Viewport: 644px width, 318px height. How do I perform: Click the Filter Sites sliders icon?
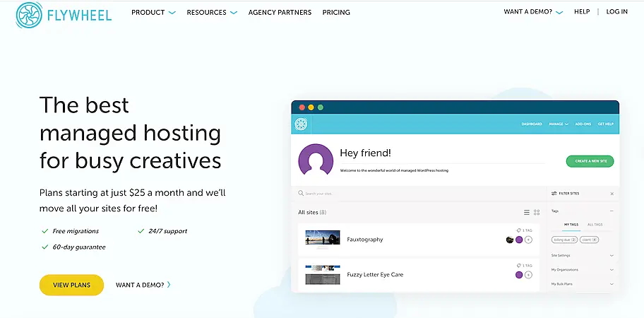[554, 193]
